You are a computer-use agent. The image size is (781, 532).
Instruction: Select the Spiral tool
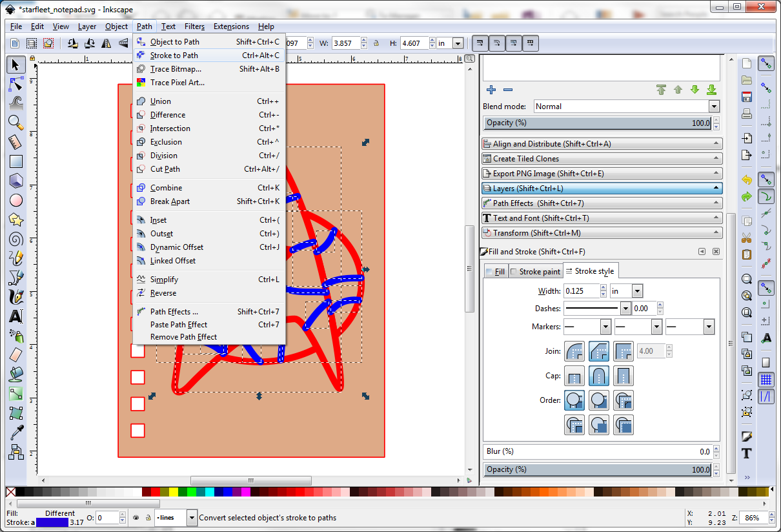point(16,239)
